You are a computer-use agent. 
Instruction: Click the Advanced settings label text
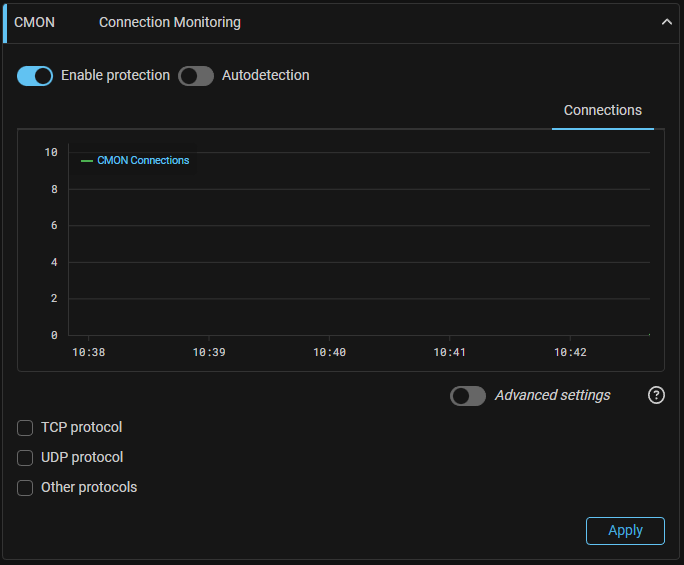tap(552, 395)
